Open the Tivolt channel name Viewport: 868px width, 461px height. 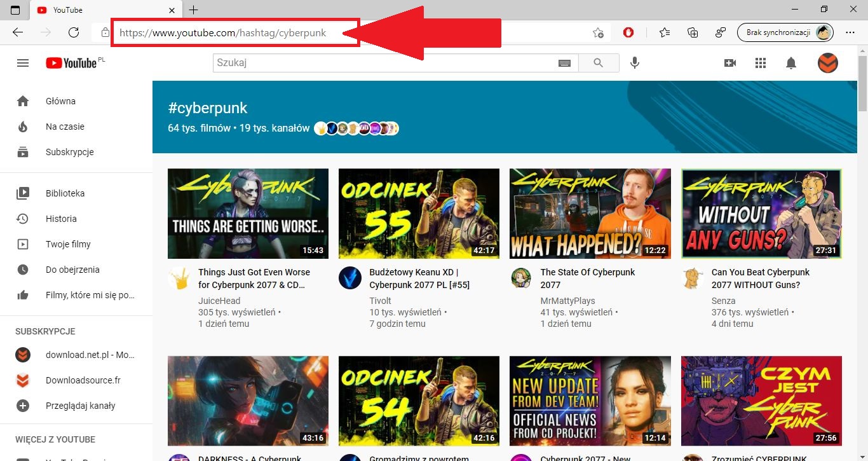point(380,301)
